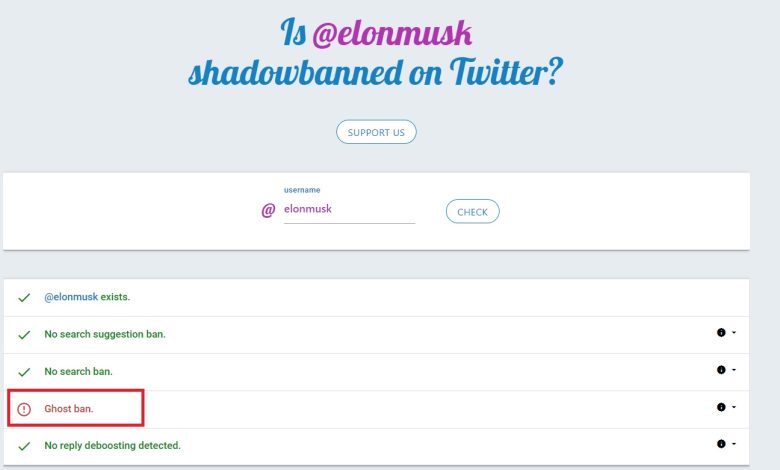The width and height of the screenshot is (780, 470).
Task: Click the @ symbol beside username field
Action: [x=268, y=211]
